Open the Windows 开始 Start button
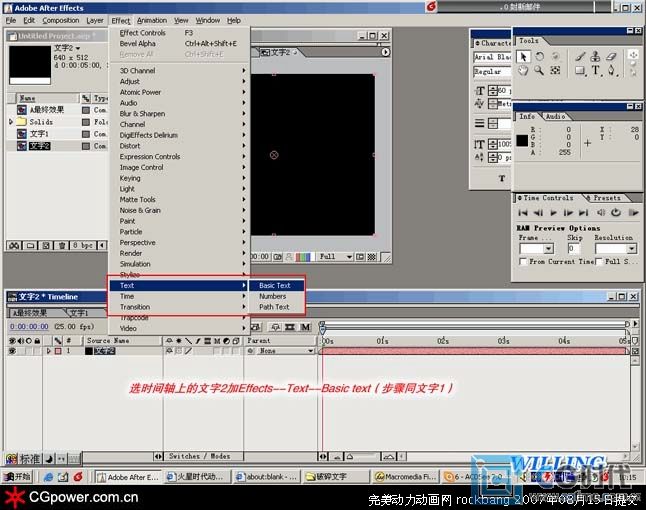The height and width of the screenshot is (510, 646). (x=17, y=477)
